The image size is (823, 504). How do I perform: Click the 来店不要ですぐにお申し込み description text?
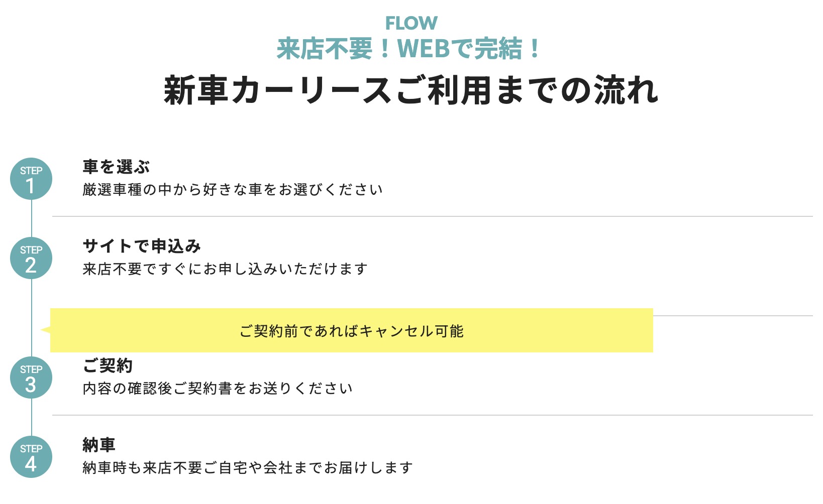coord(225,269)
